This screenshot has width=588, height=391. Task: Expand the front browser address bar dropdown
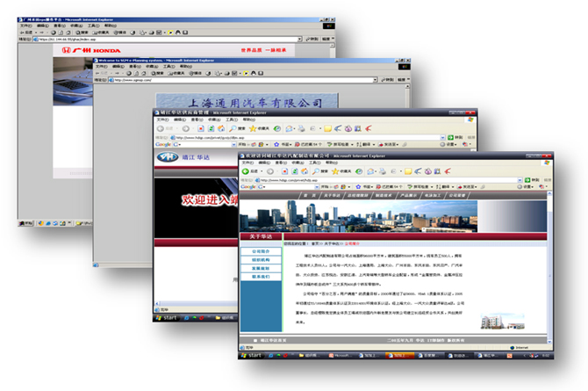point(522,178)
